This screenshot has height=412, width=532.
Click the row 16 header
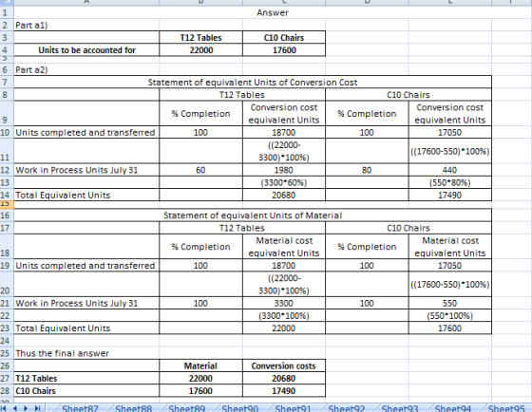click(x=7, y=215)
